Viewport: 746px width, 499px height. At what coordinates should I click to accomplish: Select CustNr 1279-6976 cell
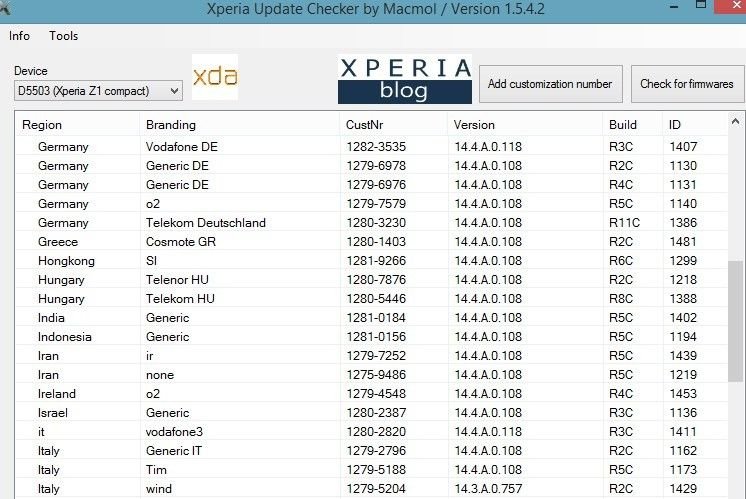click(x=376, y=185)
